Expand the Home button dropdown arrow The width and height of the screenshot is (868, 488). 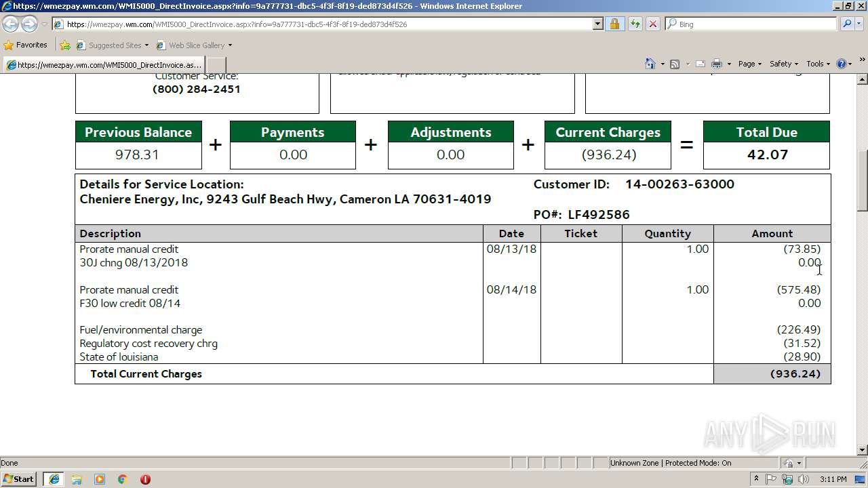click(x=661, y=64)
